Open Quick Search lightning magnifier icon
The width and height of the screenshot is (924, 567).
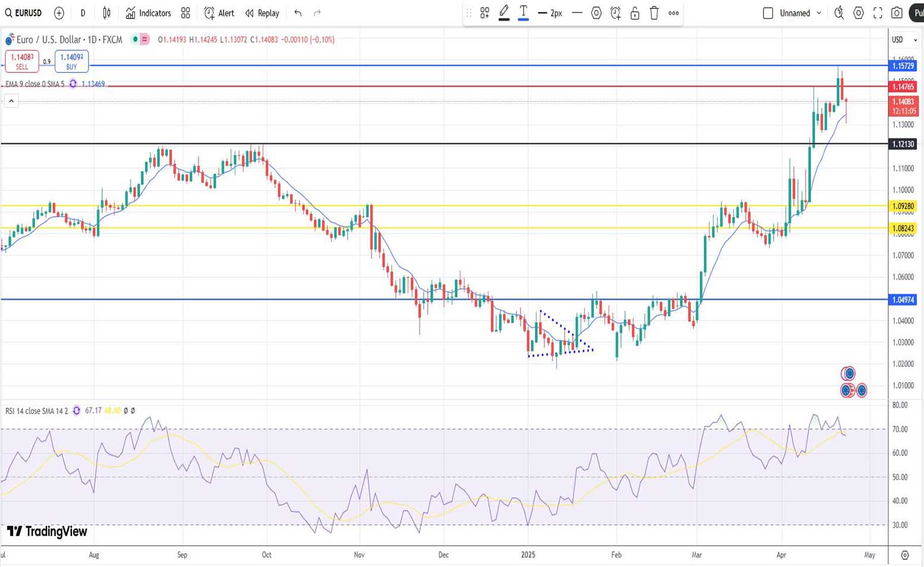pyautogui.click(x=839, y=13)
